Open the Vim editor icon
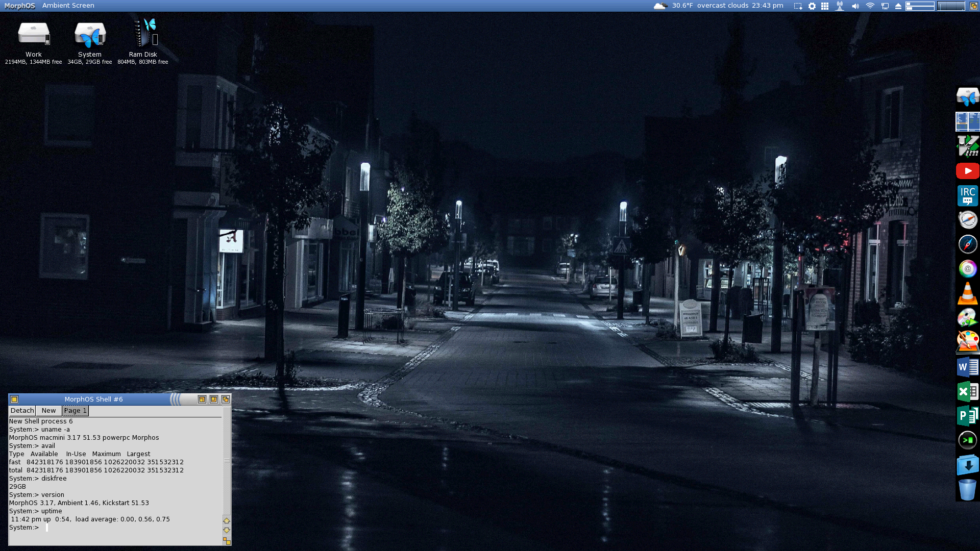Image resolution: width=980 pixels, height=551 pixels. click(967, 146)
